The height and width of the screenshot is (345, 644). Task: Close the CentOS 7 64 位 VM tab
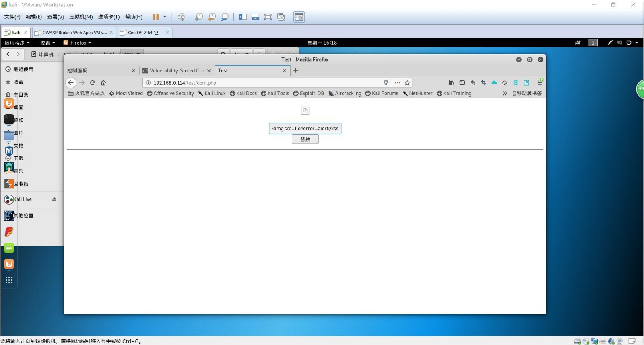167,33
